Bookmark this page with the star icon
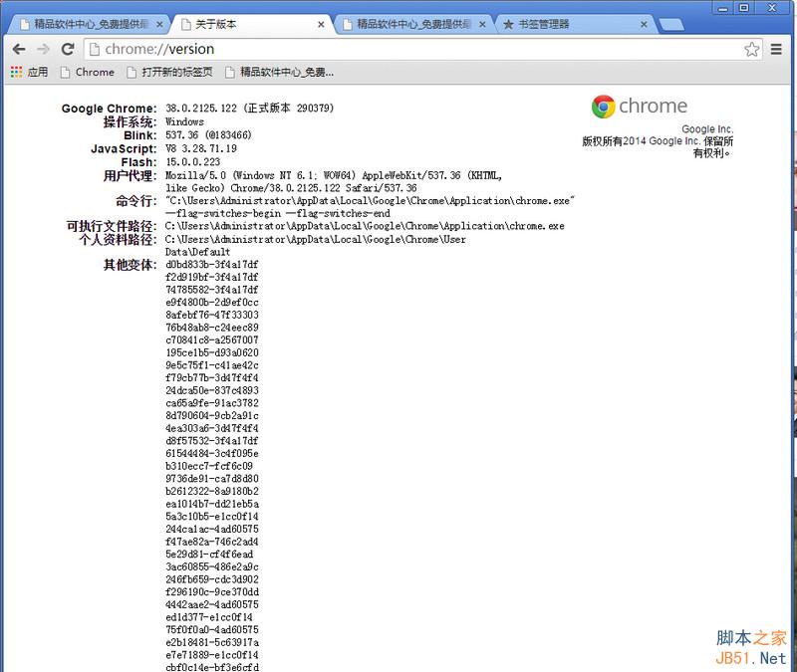Screen dimensions: 797x672 753,48
